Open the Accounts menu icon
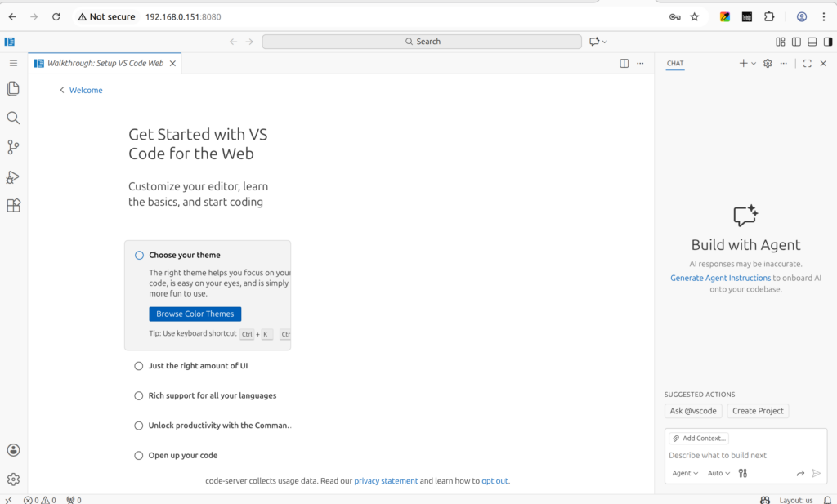837x504 pixels. [13, 450]
